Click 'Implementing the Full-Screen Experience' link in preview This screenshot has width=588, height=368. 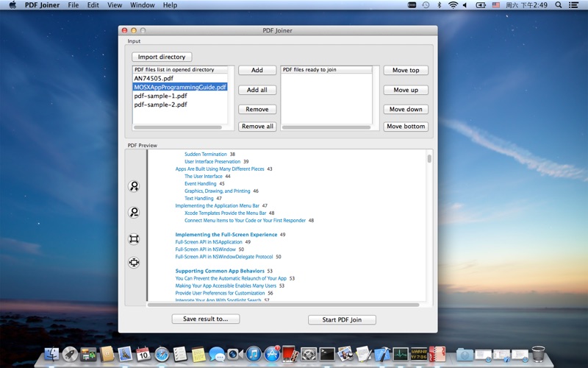pyautogui.click(x=226, y=235)
